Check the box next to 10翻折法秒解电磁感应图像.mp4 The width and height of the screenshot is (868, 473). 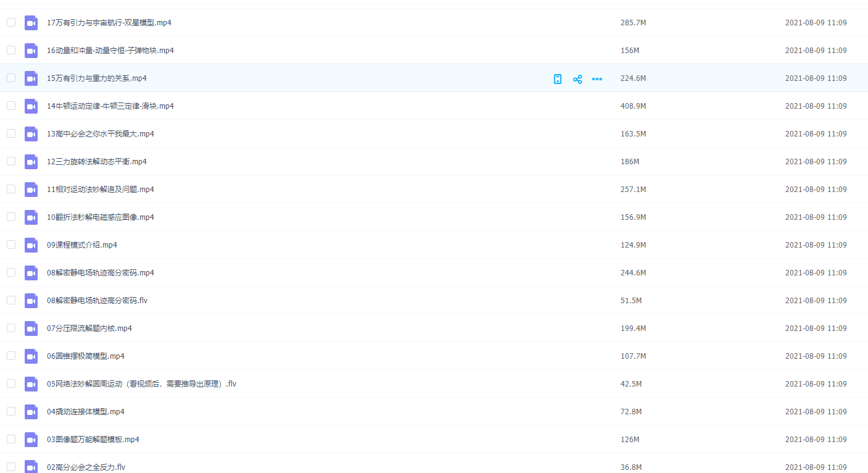[x=11, y=217]
